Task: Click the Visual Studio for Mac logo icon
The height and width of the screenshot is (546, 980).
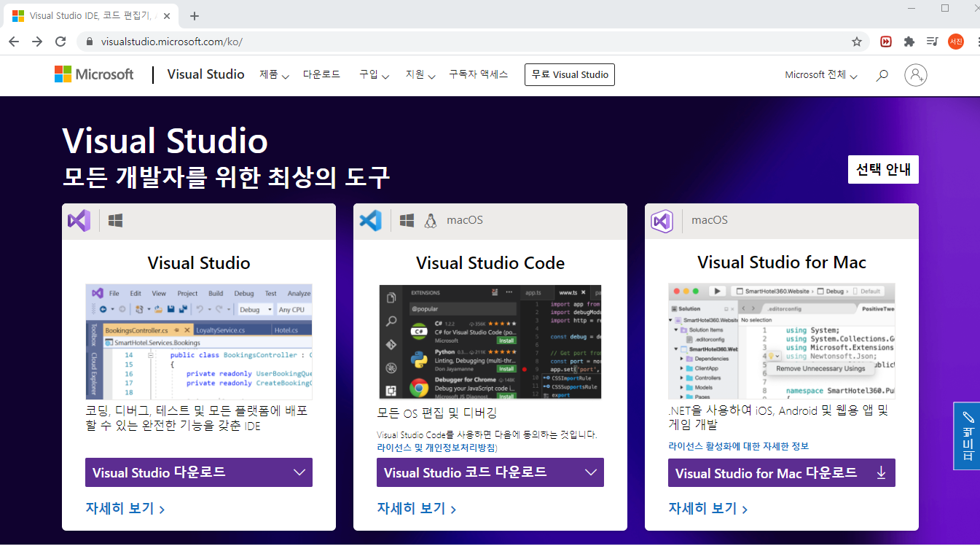Action: tap(662, 220)
